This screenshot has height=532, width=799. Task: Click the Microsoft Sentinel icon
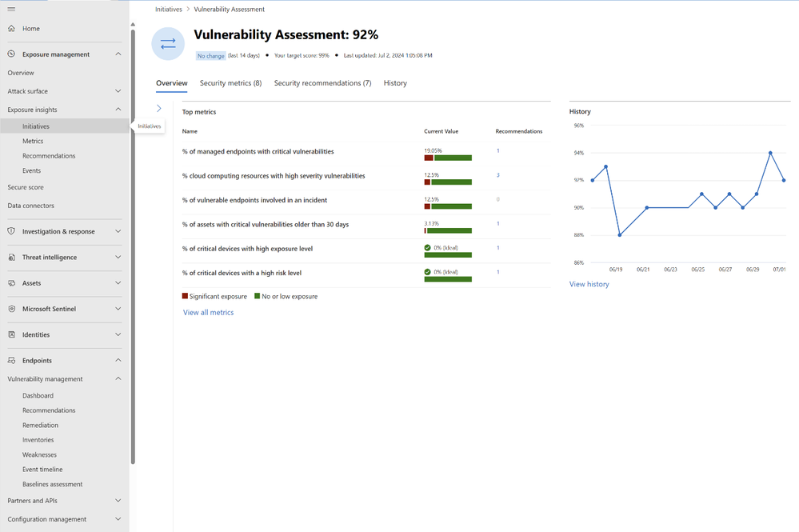click(11, 309)
